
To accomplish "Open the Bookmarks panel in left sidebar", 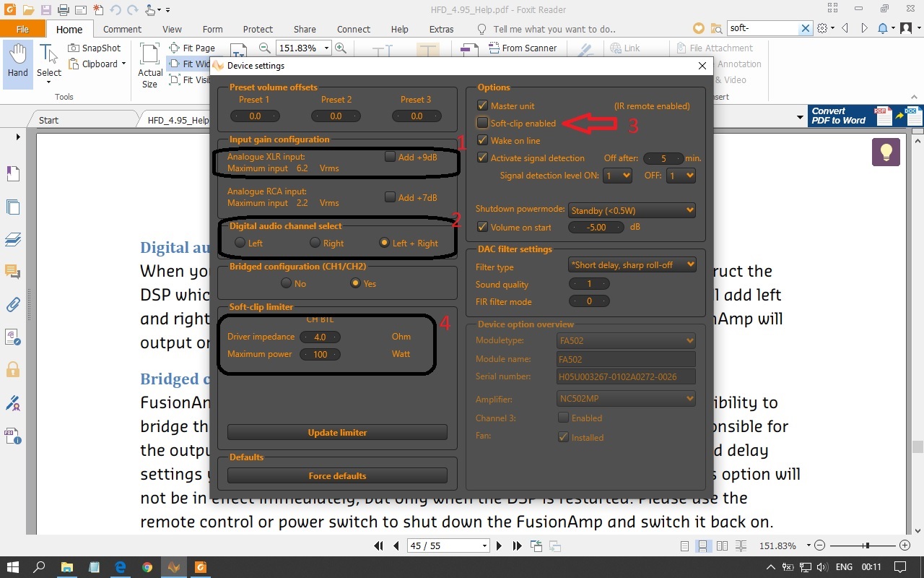I will (13, 173).
